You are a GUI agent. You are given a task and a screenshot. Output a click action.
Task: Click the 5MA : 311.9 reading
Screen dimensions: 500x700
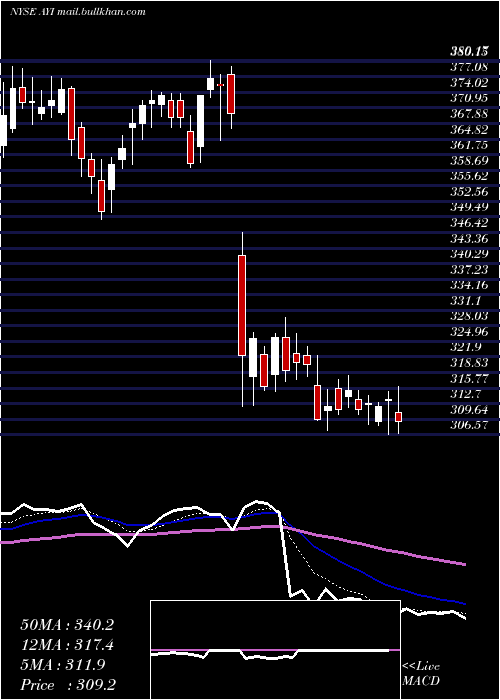pyautogui.click(x=63, y=665)
